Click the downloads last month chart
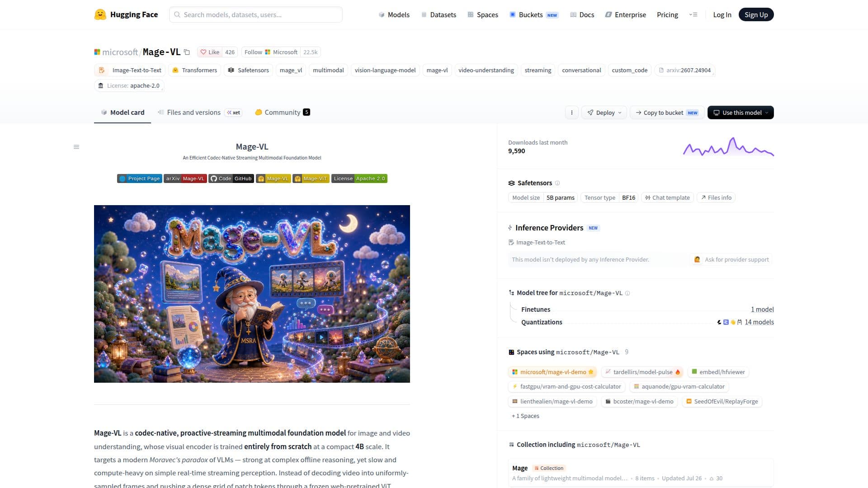The image size is (868, 488). point(728,147)
